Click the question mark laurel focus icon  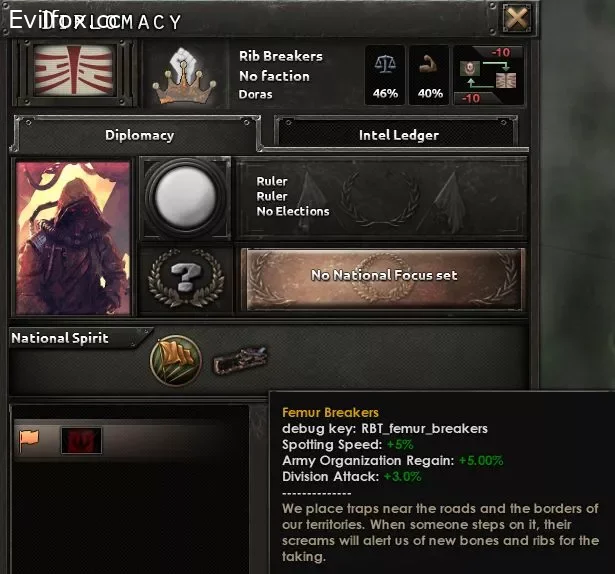[186, 277]
